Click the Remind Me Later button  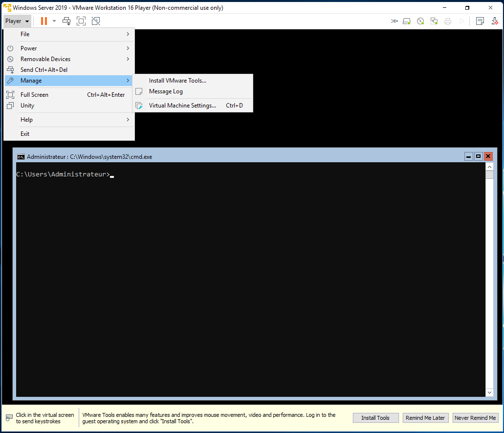(x=425, y=418)
